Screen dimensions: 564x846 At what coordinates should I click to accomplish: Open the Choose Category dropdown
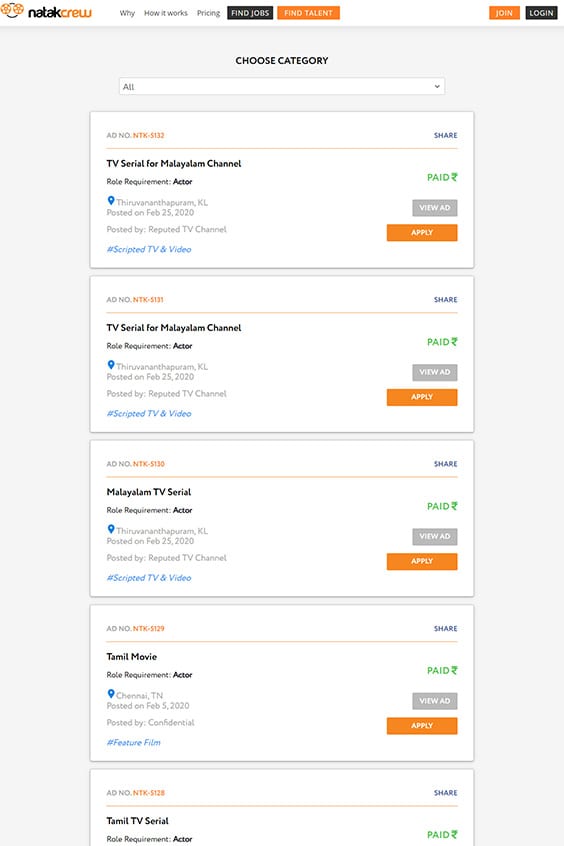pyautogui.click(x=282, y=86)
